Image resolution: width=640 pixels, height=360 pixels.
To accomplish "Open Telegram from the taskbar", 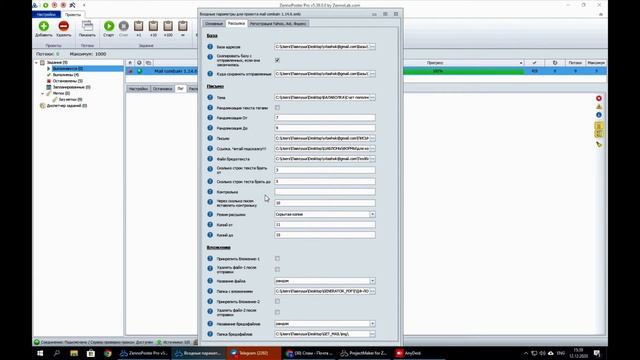I will tap(253, 353).
